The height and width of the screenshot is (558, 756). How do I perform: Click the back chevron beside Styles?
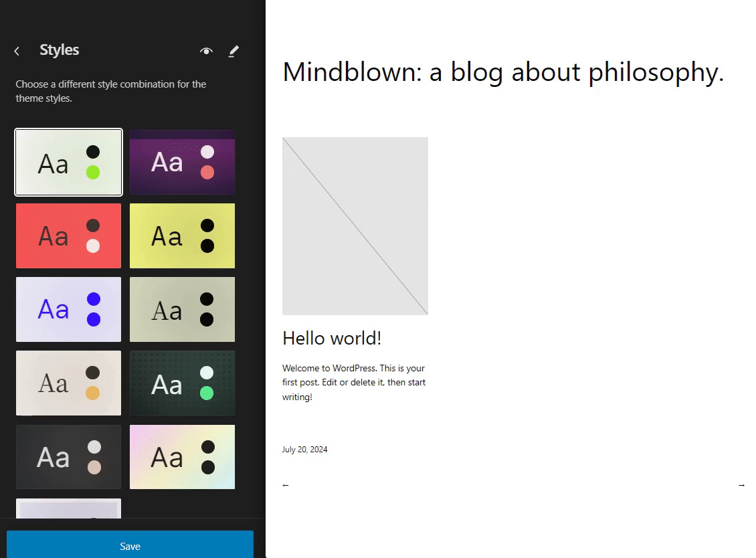(17, 51)
